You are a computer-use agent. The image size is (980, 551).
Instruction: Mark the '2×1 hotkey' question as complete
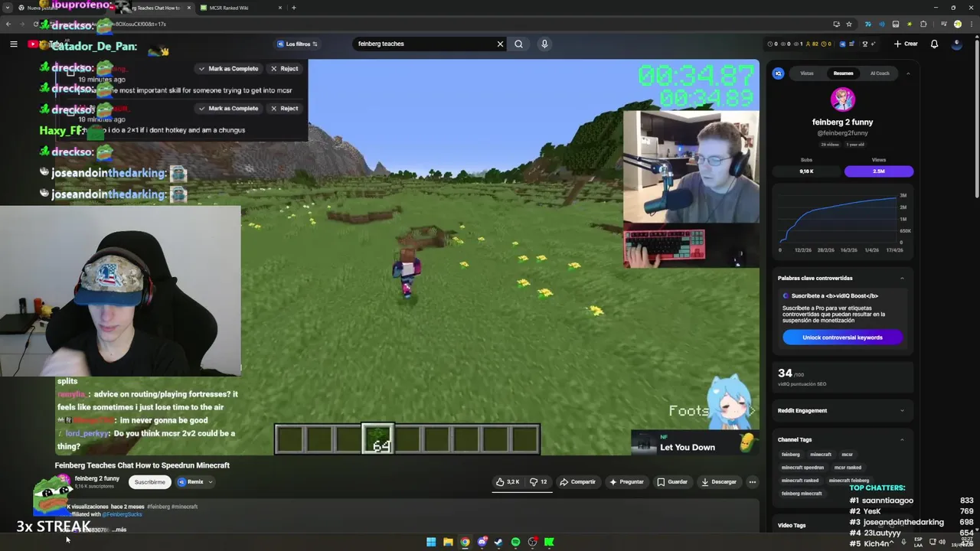click(228, 109)
